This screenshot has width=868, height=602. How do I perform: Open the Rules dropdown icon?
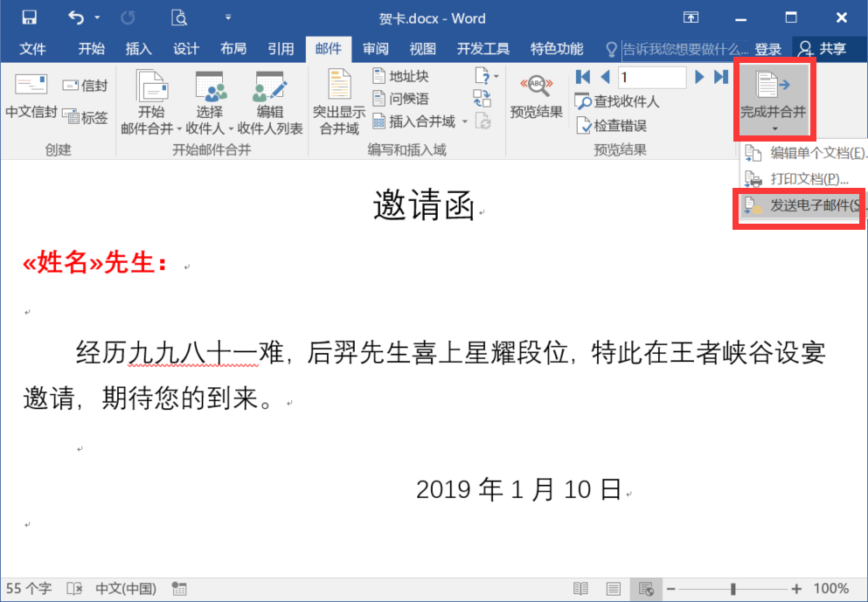(x=486, y=76)
